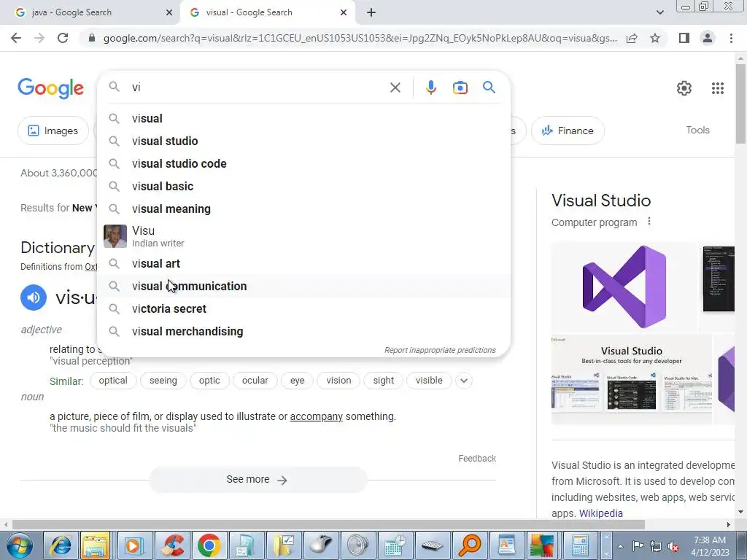Close the visual - Google Search tab
Viewport: 747px width, 560px height.
(344, 12)
